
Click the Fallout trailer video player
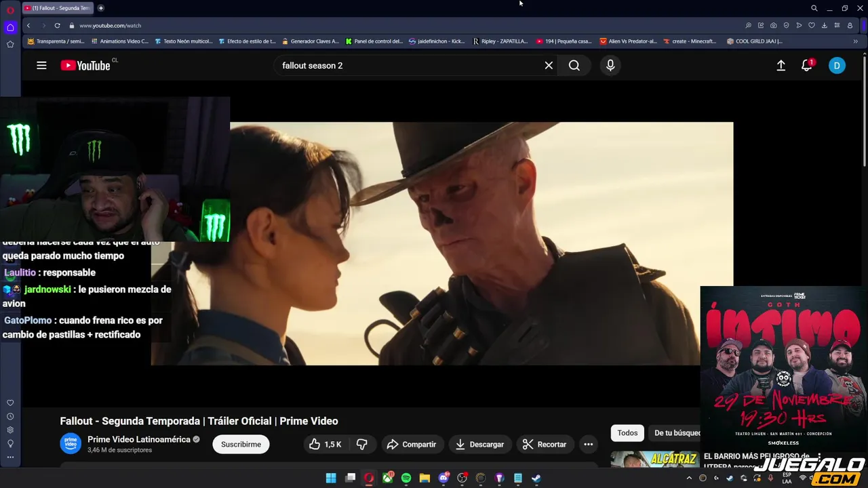[x=442, y=244]
